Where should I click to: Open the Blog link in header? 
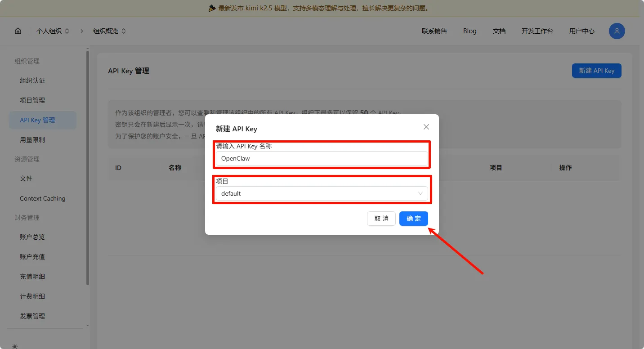(x=470, y=31)
